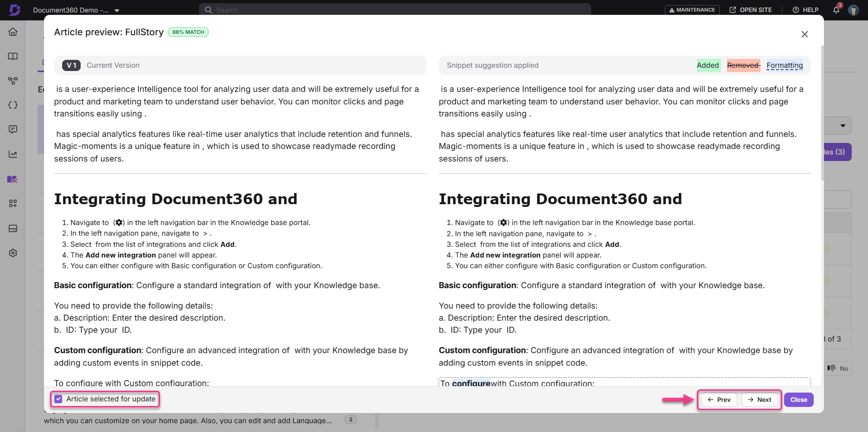Screen dimensions: 868x432
Task: Select the Documentation book icon in the sidebar
Action: click(13, 56)
